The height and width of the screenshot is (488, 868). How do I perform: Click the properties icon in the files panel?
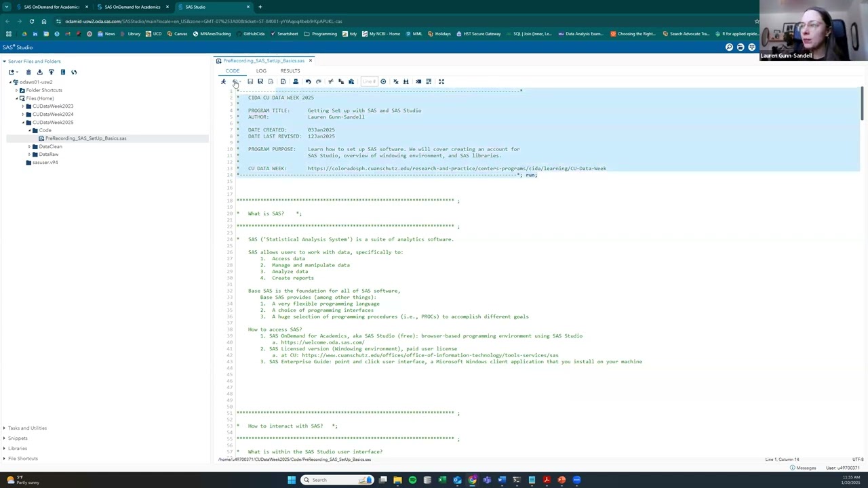[x=62, y=72]
